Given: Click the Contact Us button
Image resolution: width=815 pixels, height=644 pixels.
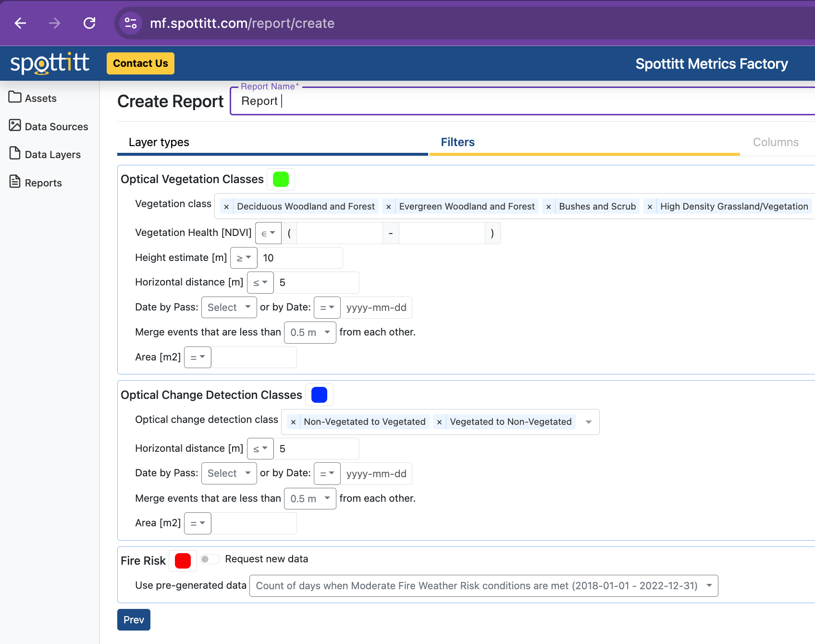Looking at the screenshot, I should pos(140,63).
